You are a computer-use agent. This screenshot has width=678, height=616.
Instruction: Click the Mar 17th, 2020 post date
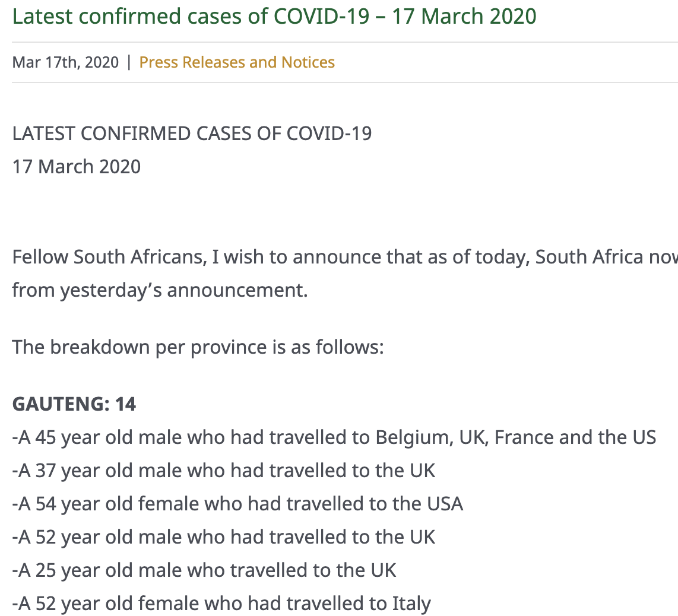[65, 62]
